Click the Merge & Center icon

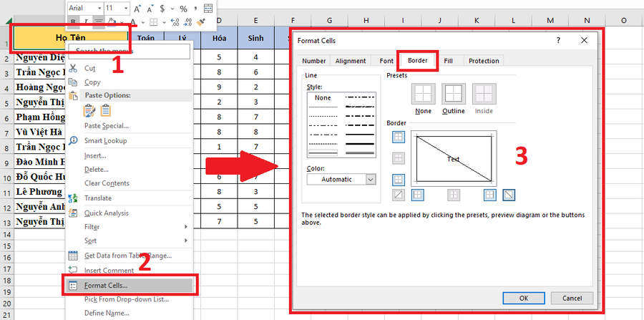(x=208, y=8)
